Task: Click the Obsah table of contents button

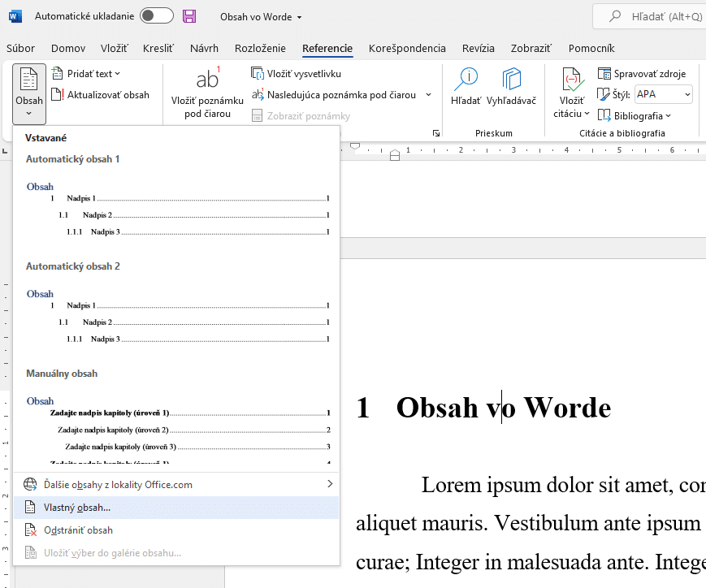Action: (x=29, y=93)
